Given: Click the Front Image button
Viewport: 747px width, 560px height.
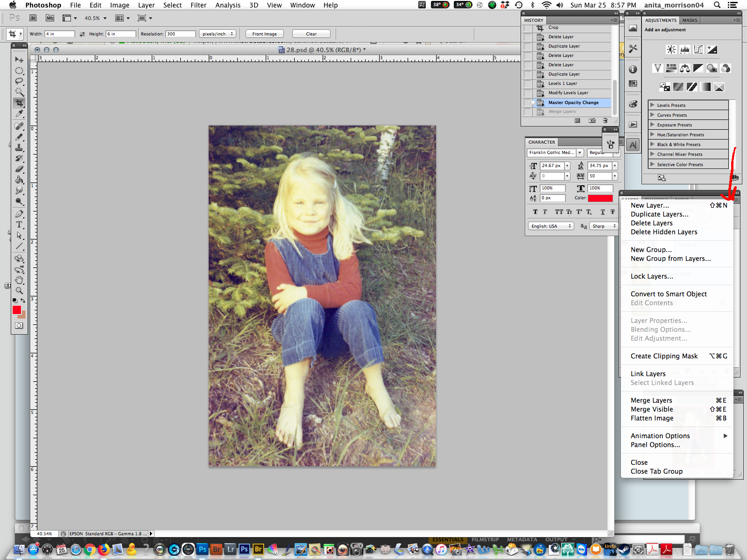Looking at the screenshot, I should [x=265, y=34].
